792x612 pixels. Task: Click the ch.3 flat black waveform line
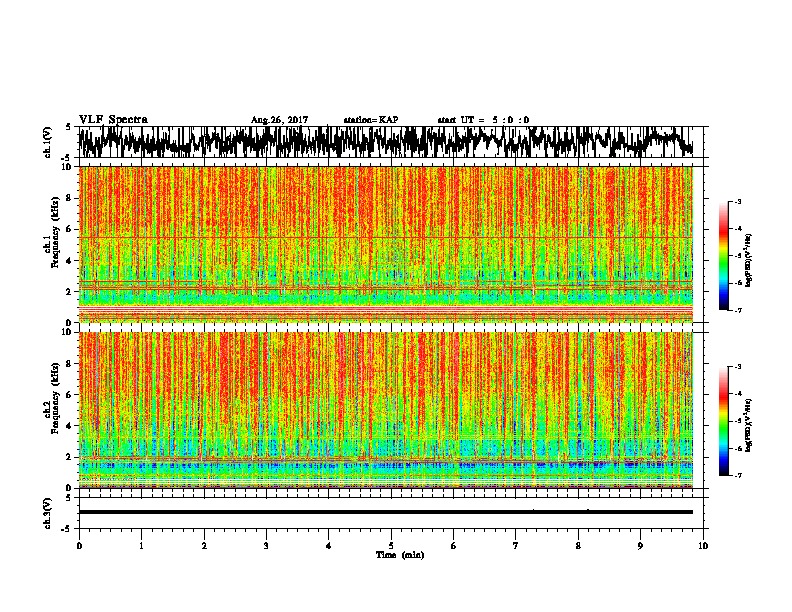[x=385, y=512]
